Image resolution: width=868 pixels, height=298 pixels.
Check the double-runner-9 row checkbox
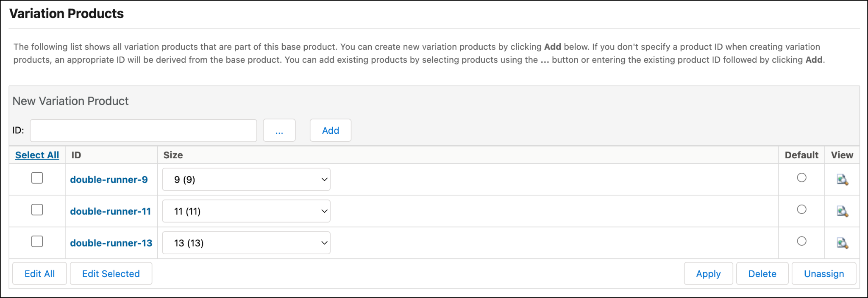tap(37, 178)
